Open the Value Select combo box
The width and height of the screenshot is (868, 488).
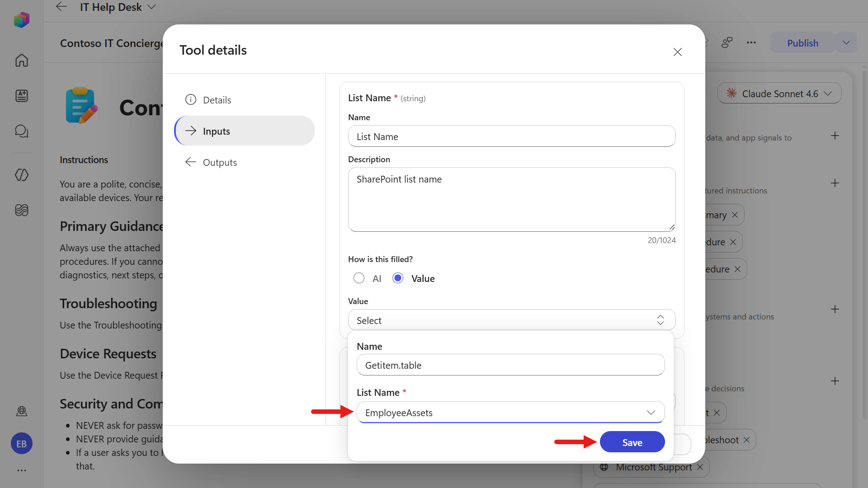point(512,320)
